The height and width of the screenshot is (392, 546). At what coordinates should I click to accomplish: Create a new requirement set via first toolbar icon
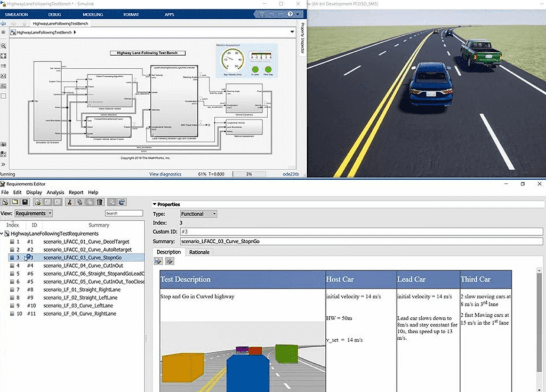(x=4, y=202)
